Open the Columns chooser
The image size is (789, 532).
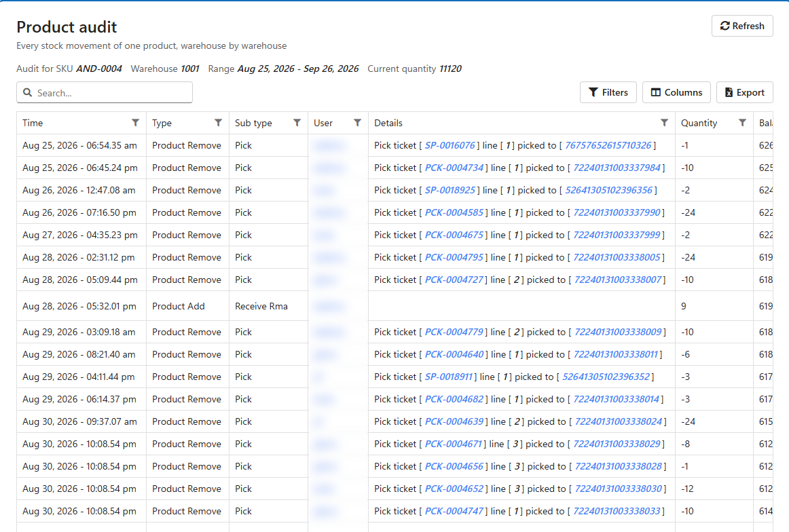(676, 92)
